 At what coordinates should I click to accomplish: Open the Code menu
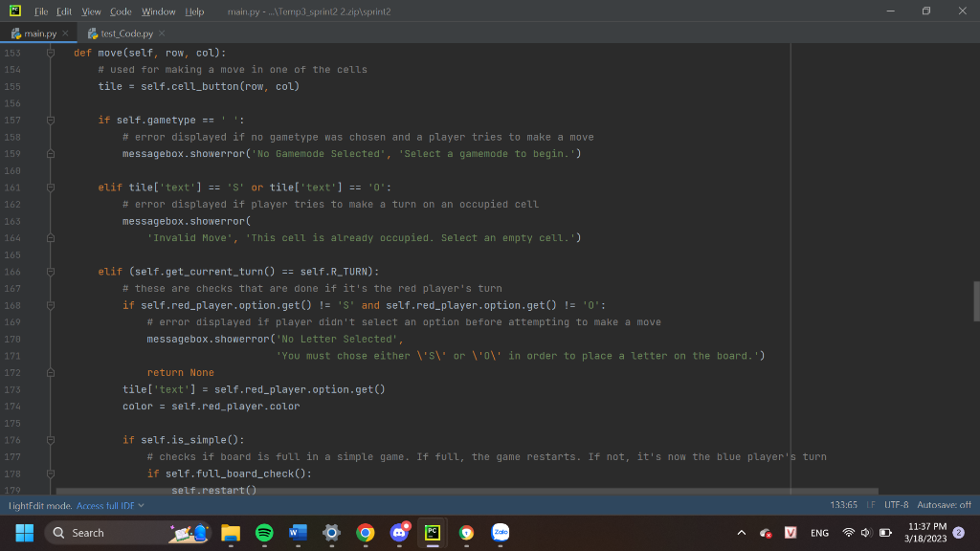coord(121,11)
